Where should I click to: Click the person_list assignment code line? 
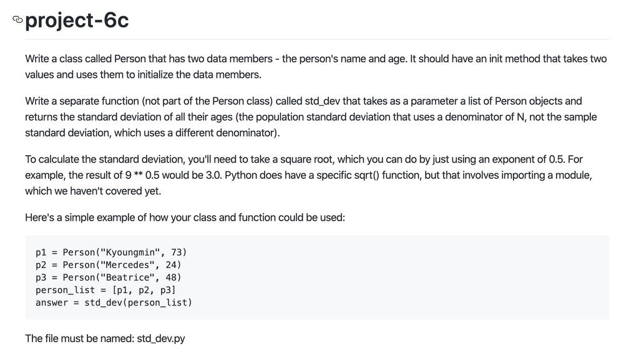pyautogui.click(x=105, y=290)
